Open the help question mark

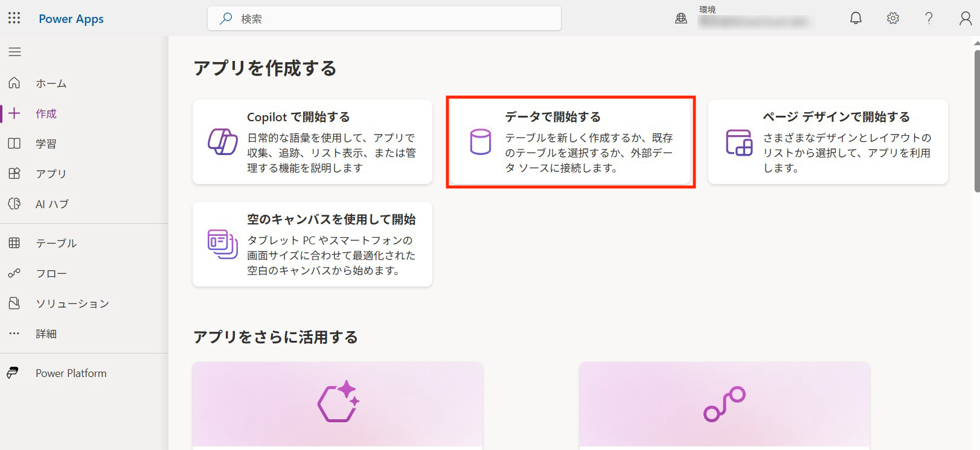click(929, 18)
